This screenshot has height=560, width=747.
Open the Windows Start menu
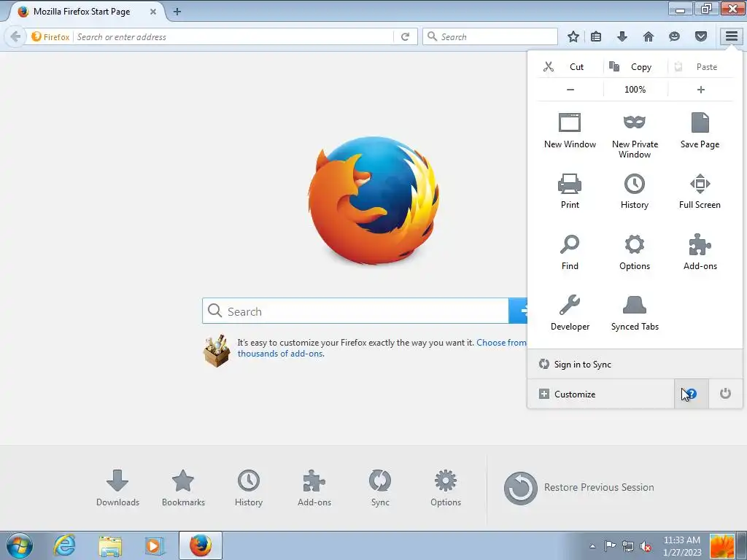coord(20,545)
